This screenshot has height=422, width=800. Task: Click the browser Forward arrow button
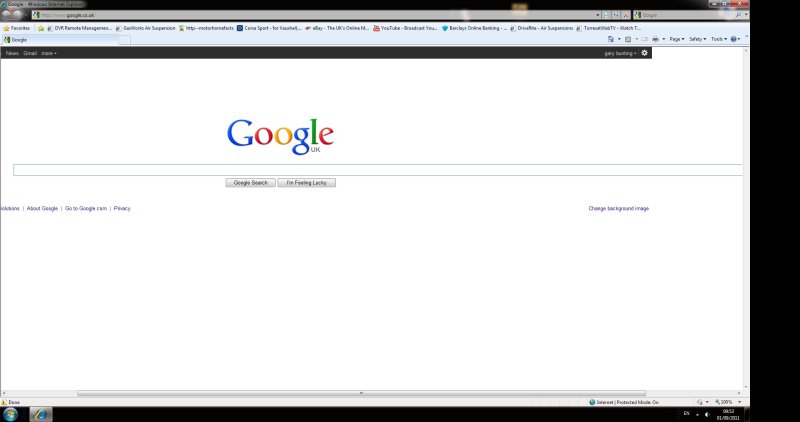18,15
